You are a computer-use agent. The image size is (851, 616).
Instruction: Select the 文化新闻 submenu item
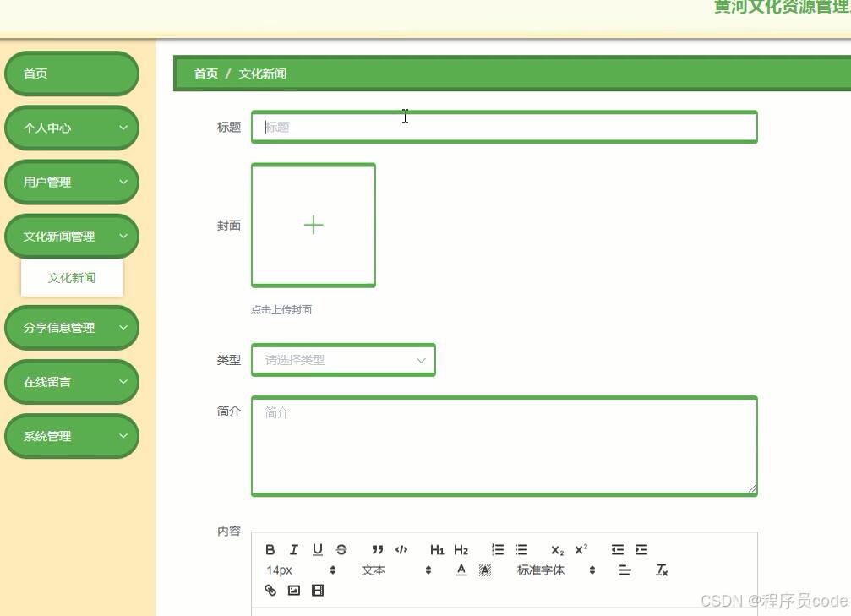[72, 278]
